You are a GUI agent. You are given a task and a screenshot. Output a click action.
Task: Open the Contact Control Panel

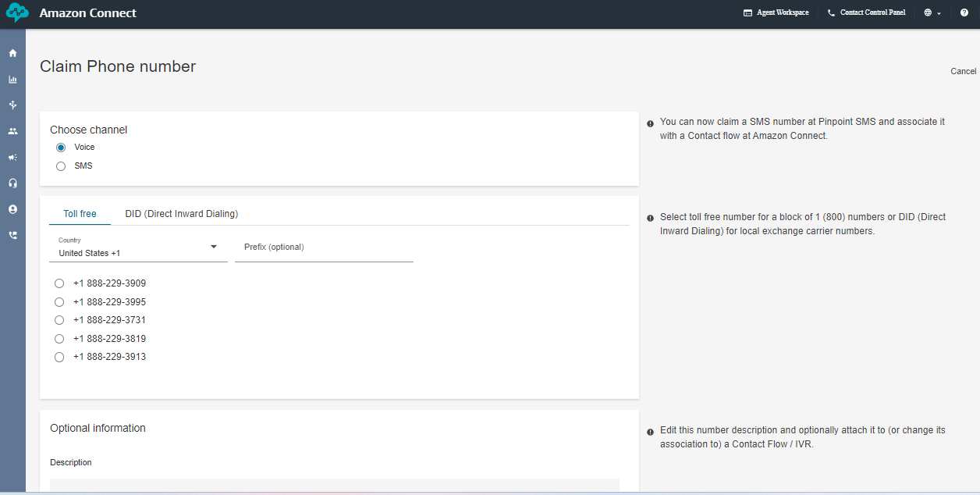coord(866,12)
